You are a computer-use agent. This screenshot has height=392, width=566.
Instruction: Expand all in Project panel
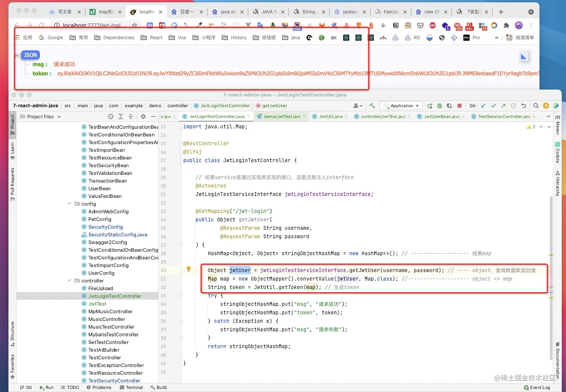121,116
